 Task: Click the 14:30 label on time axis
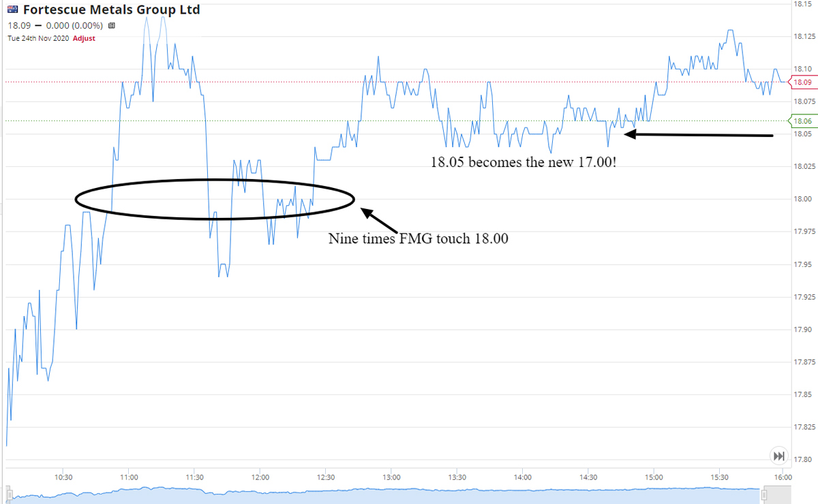coord(588,477)
